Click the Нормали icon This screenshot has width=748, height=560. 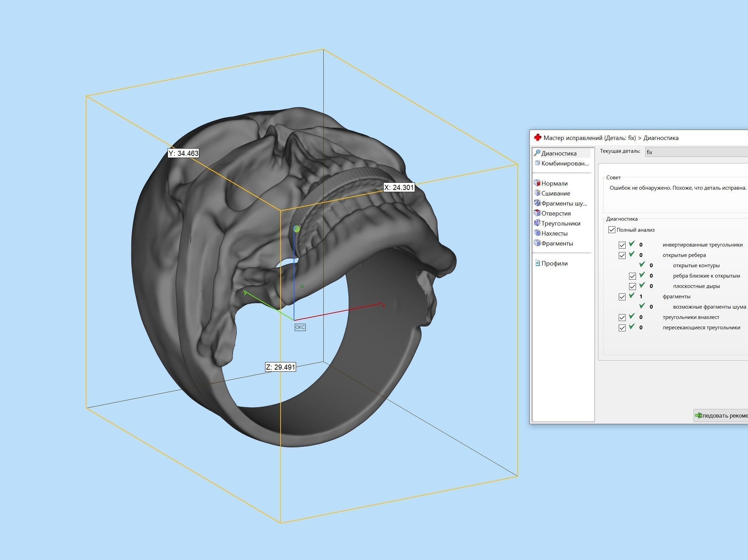click(x=537, y=183)
